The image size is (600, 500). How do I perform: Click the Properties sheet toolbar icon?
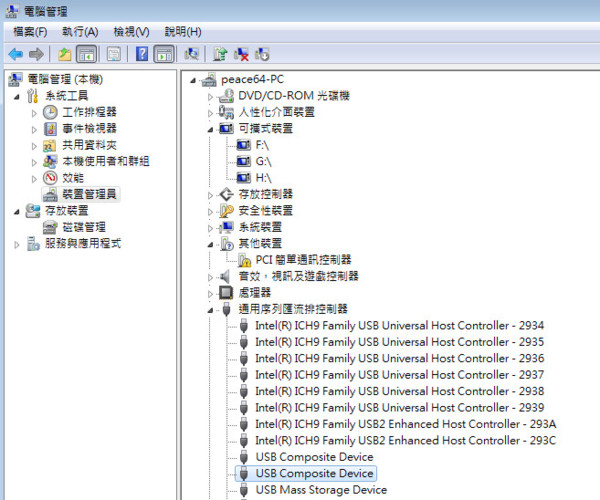(x=114, y=54)
